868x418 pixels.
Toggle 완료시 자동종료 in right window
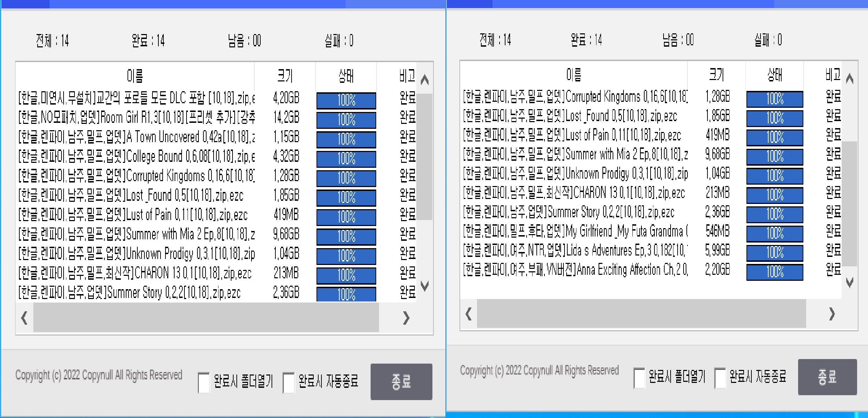pos(720,378)
